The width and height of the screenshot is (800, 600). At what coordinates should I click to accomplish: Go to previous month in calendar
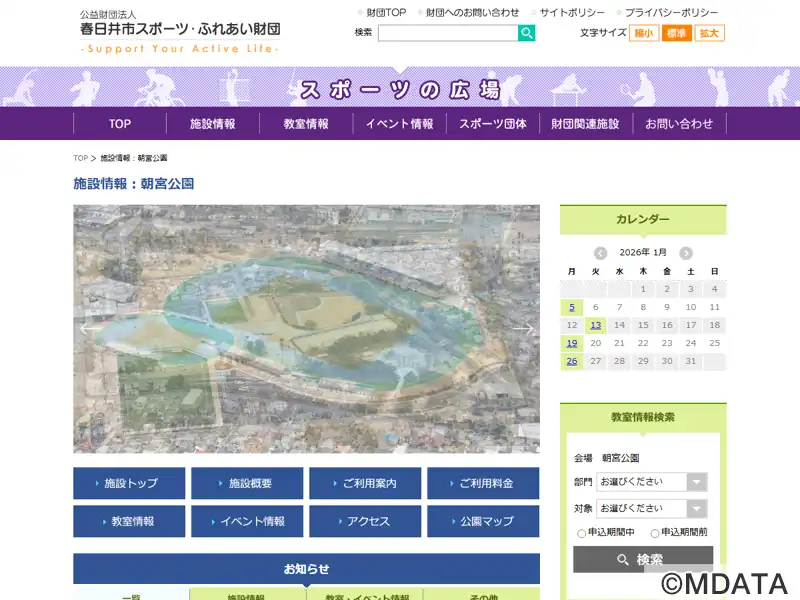[x=600, y=253]
